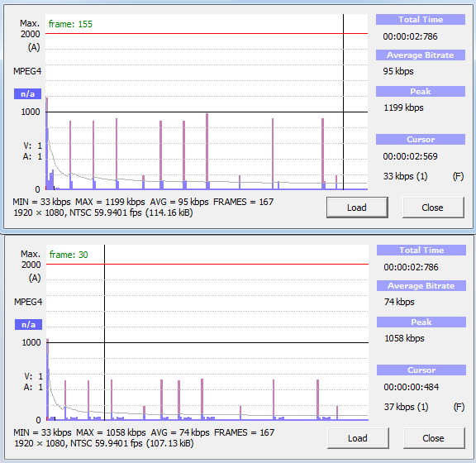Viewport: 476px width, 463px height.
Task: Click the (A) label beside the frame 30 graph
Action: (35, 278)
